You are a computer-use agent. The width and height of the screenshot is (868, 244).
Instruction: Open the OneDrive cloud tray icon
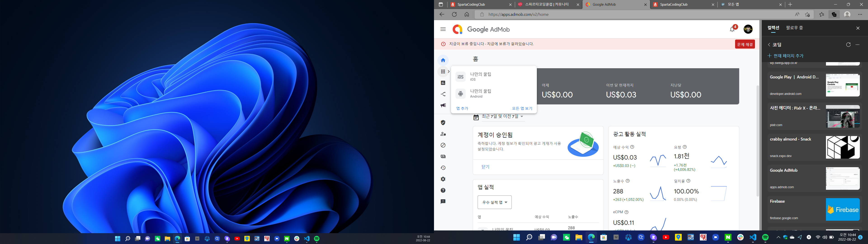792,237
